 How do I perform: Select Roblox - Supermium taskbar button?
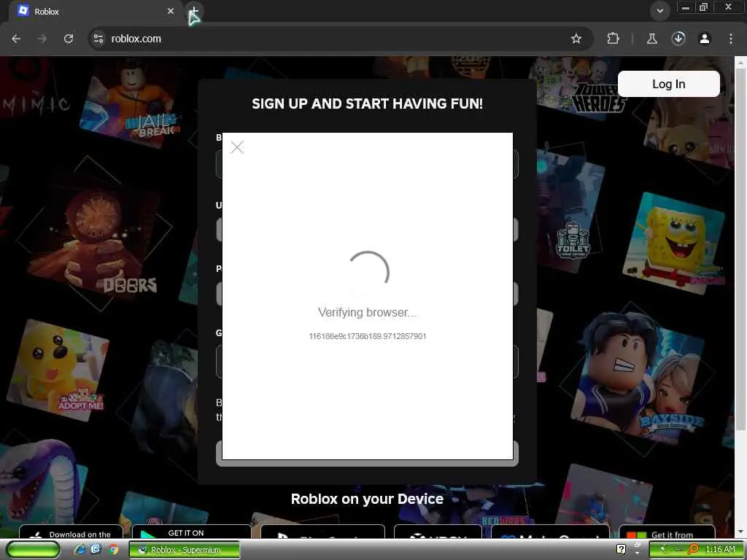185,550
